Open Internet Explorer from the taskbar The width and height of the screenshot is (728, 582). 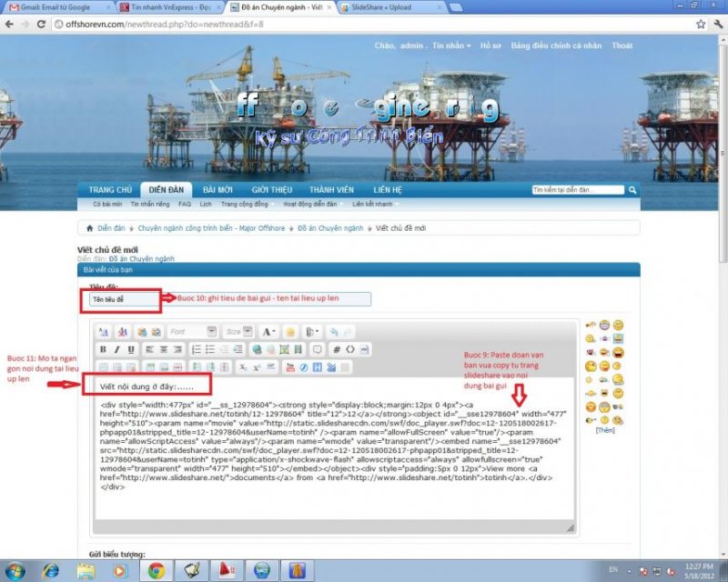[x=51, y=571]
